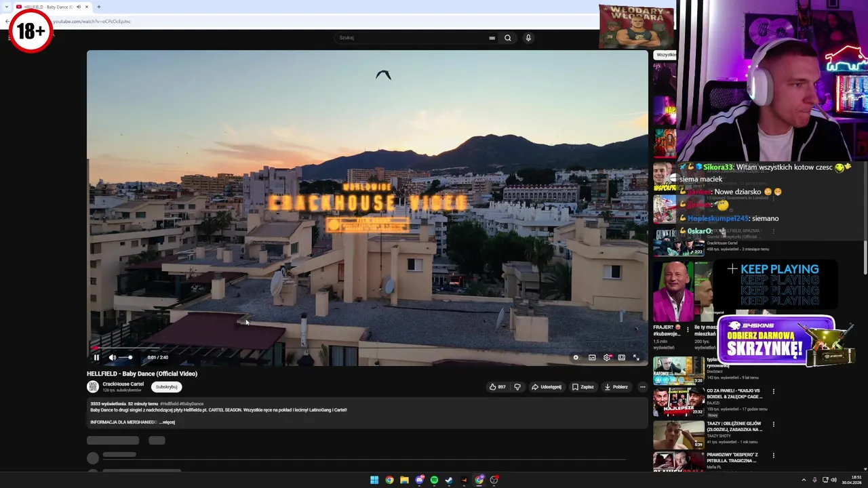Open a new browser tab with plus
868x488 pixels.
coord(99,7)
